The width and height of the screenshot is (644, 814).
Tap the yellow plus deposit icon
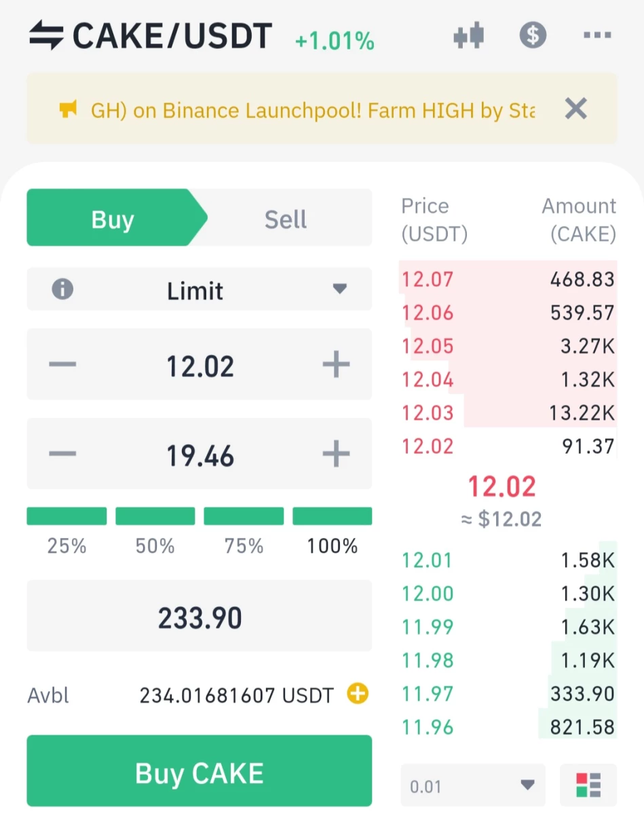tap(358, 694)
